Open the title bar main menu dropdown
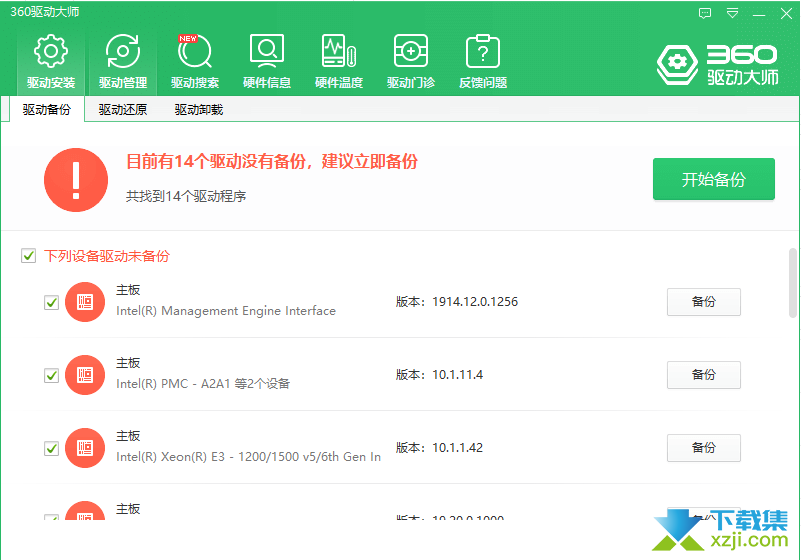This screenshot has width=801, height=560. click(733, 13)
